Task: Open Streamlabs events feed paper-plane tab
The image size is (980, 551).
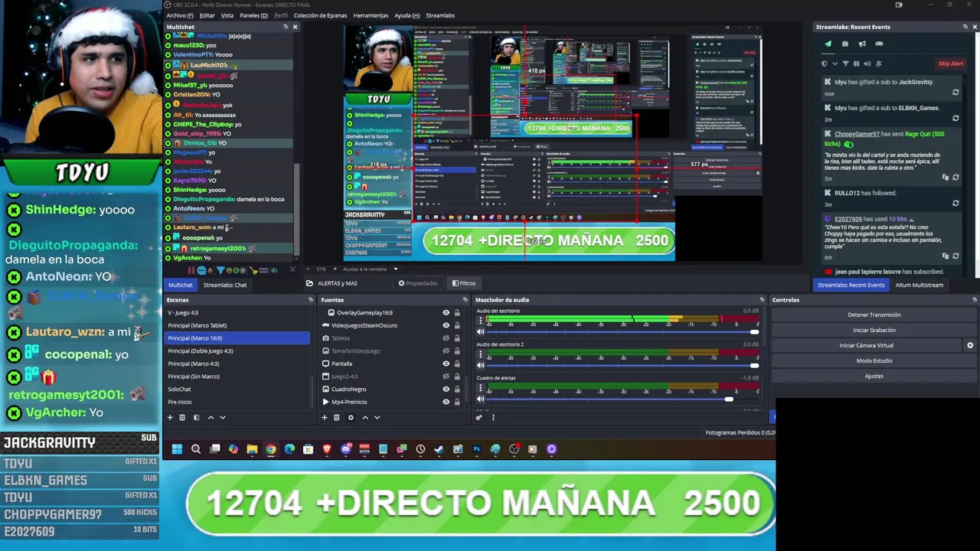Action: point(828,44)
